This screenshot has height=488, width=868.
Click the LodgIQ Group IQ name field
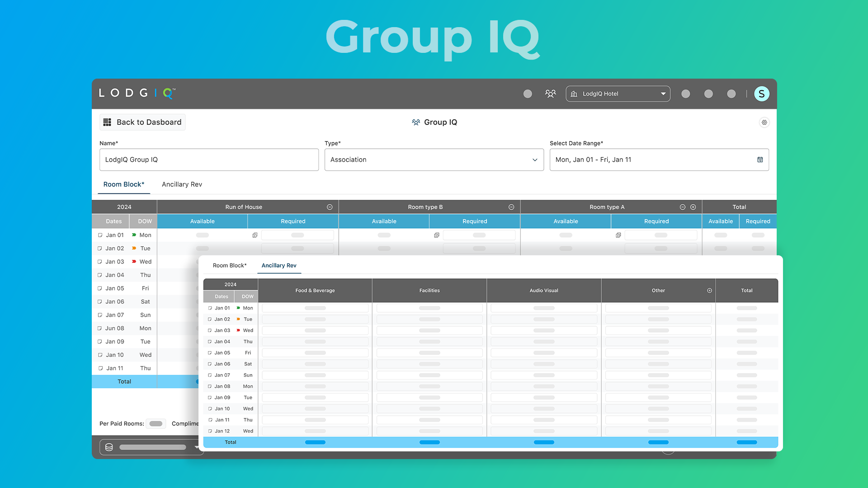tap(209, 160)
